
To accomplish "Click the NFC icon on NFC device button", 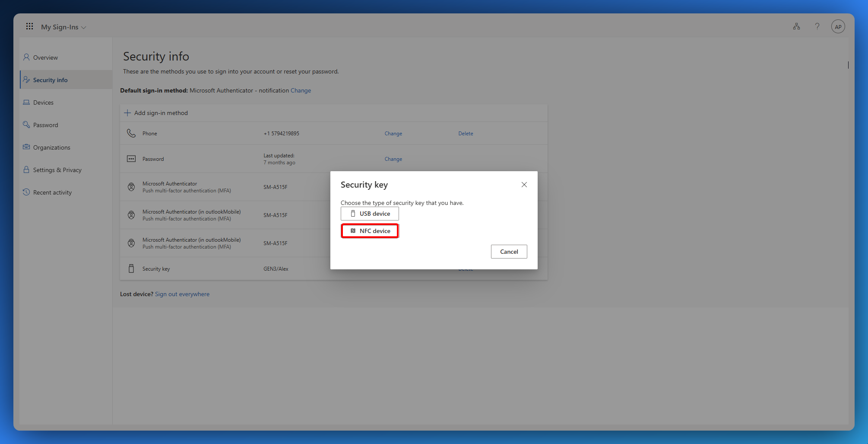I will click(353, 231).
